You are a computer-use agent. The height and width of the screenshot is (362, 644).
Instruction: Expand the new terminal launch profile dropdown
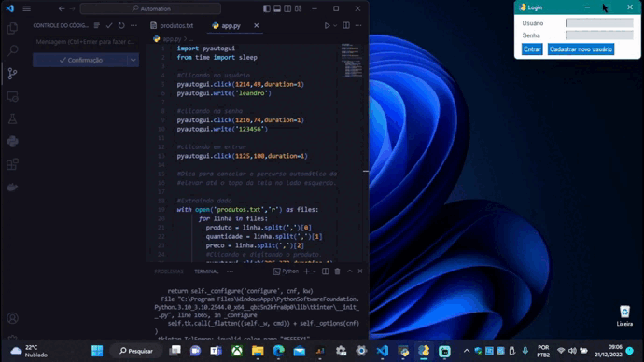coord(315,271)
